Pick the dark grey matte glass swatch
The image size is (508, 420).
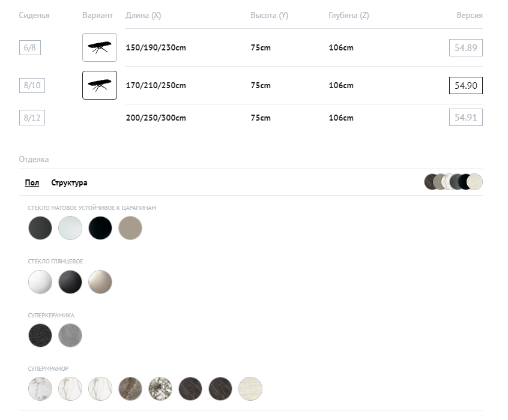(x=40, y=228)
